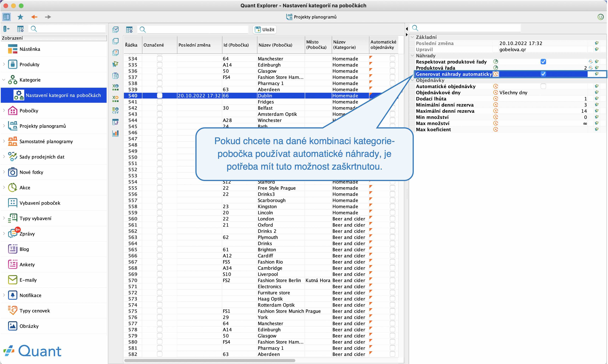Click the sidebar search input field

click(67, 29)
